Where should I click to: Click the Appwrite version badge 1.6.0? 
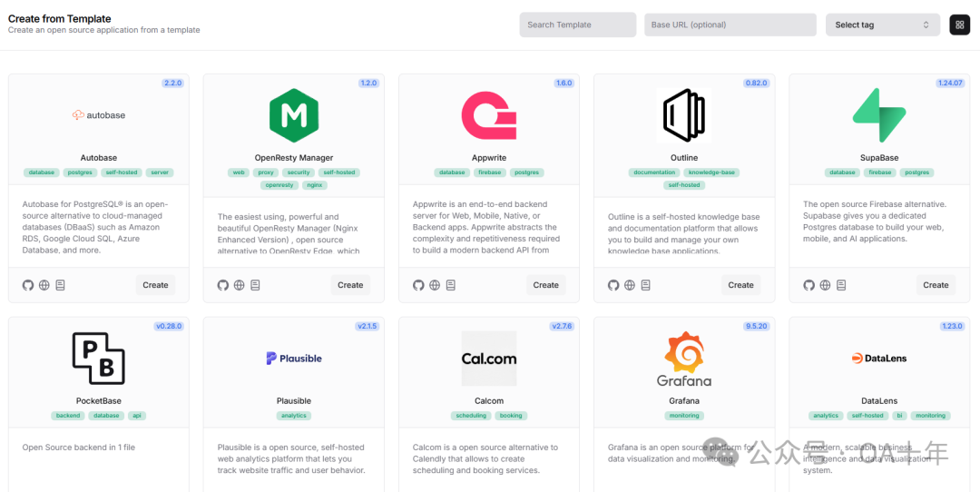pos(563,83)
